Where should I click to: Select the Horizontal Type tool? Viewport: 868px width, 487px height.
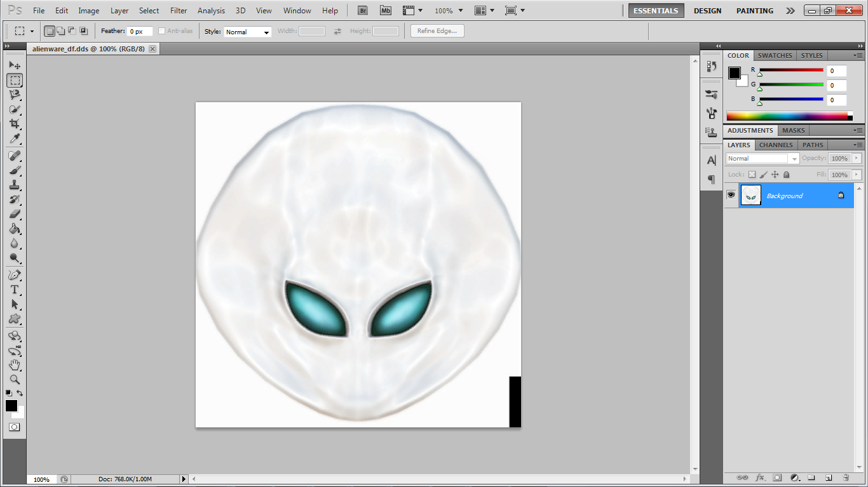(x=15, y=290)
